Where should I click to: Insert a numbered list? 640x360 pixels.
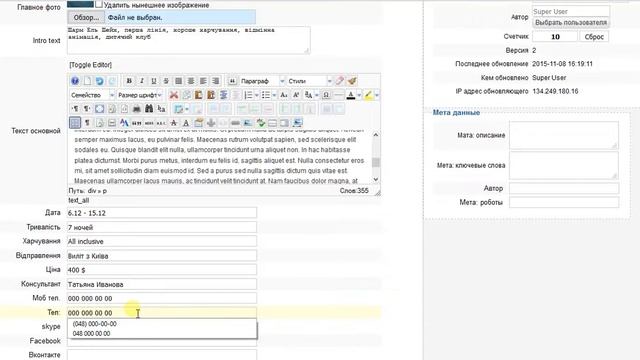point(249,95)
